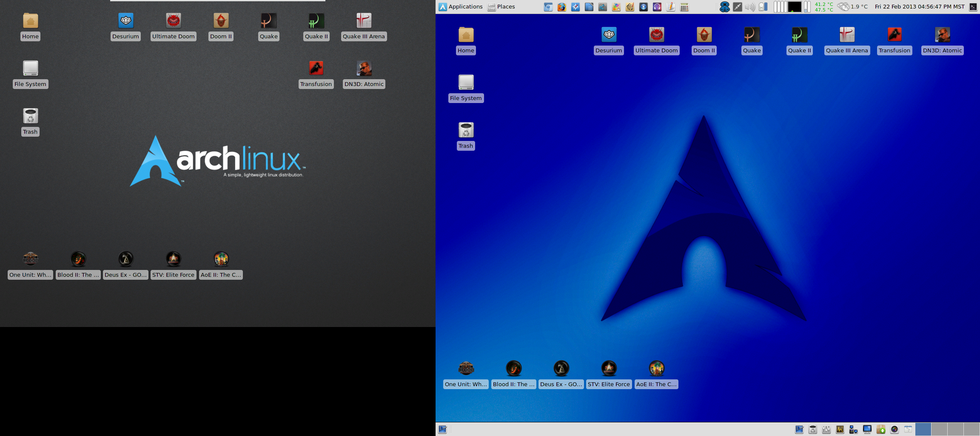980x436 pixels.
Task: Click the volume speaker icon in panel
Action: coord(750,7)
